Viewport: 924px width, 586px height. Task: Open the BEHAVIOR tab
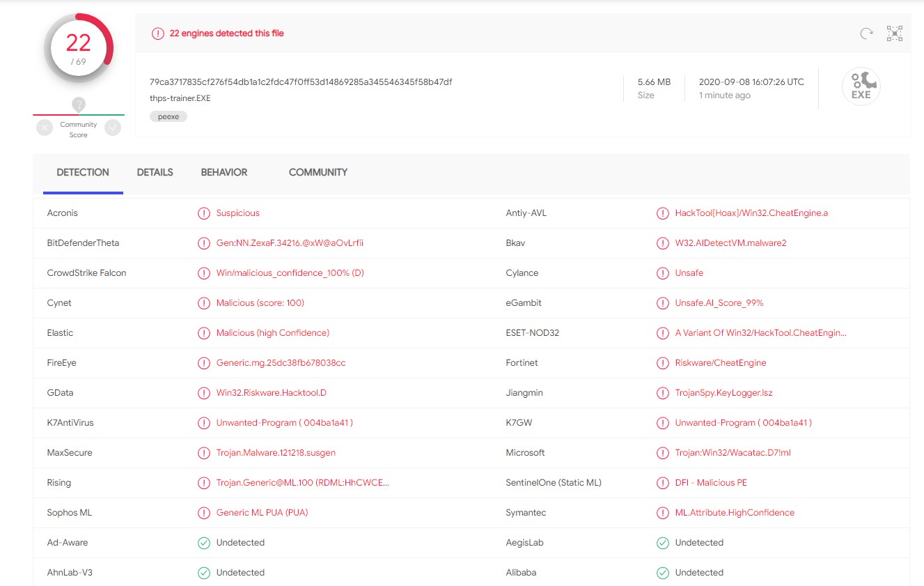click(224, 172)
